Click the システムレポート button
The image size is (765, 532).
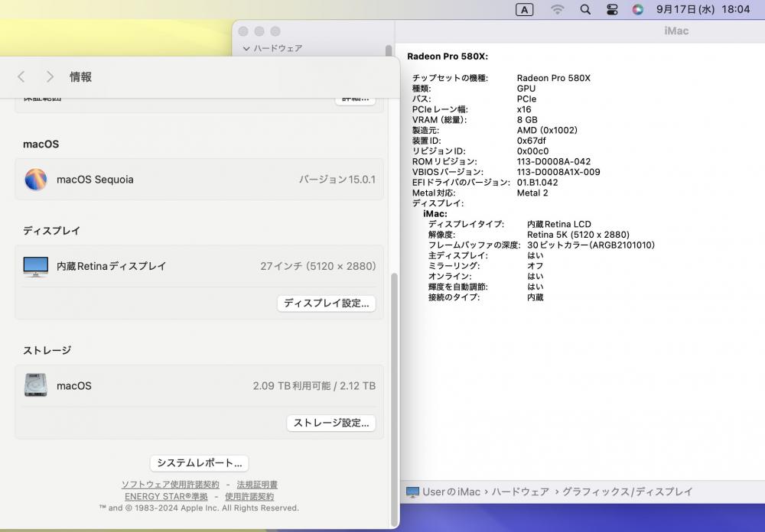[199, 462]
